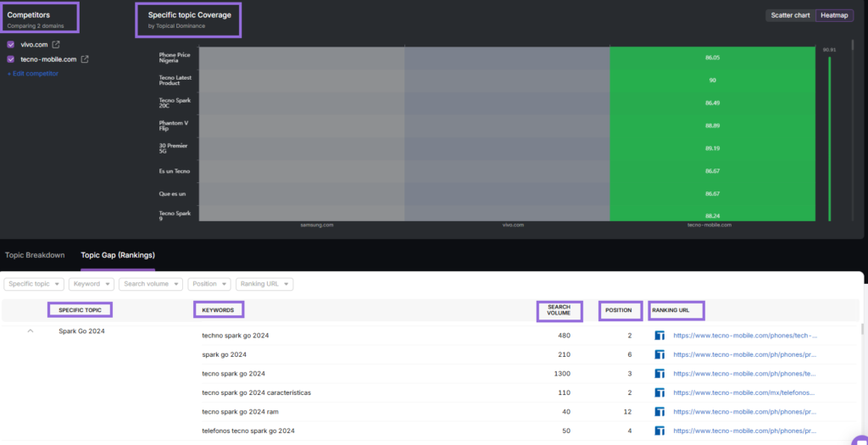
Task: Open ranking URL for techno spark go 2024
Action: tap(745, 336)
